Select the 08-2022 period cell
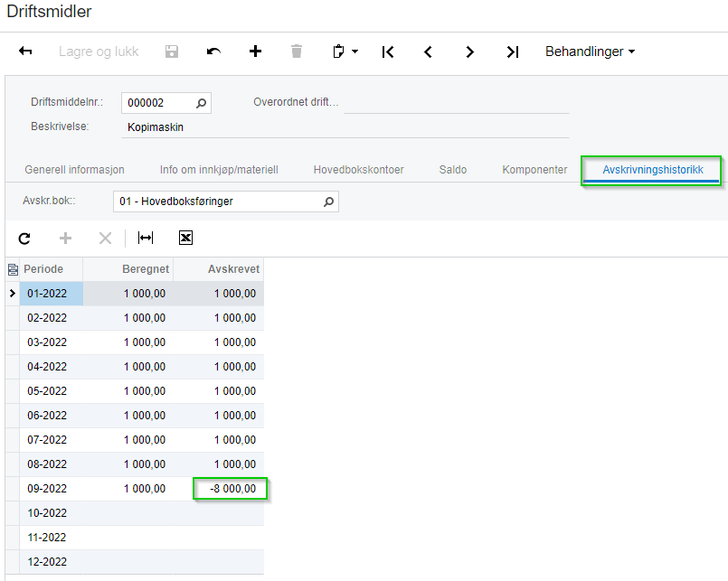 (x=51, y=464)
